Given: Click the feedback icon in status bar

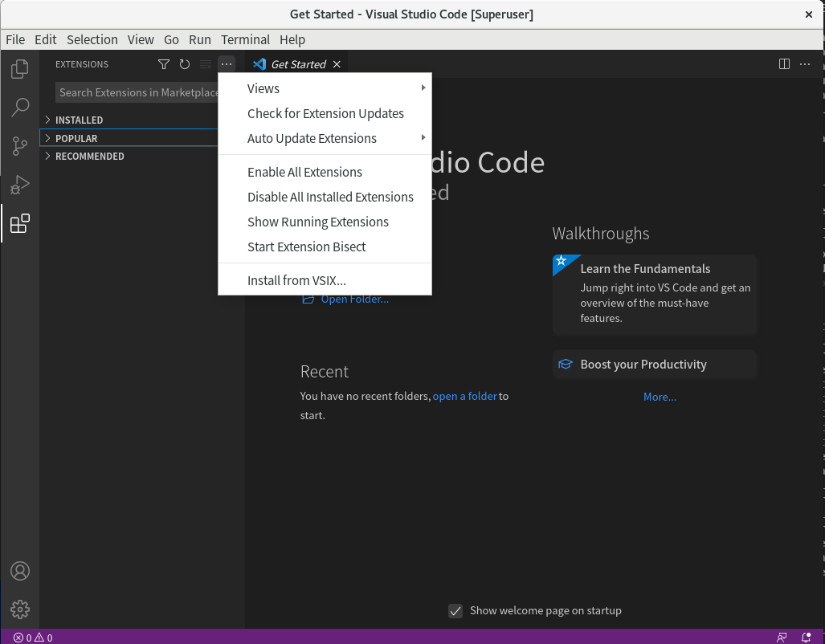Looking at the screenshot, I should click(x=782, y=638).
